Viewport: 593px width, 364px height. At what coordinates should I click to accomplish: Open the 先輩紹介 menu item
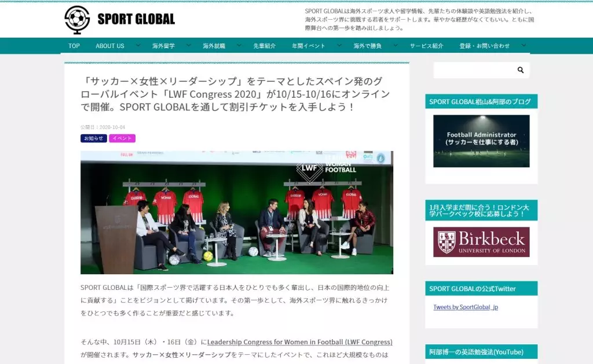264,46
